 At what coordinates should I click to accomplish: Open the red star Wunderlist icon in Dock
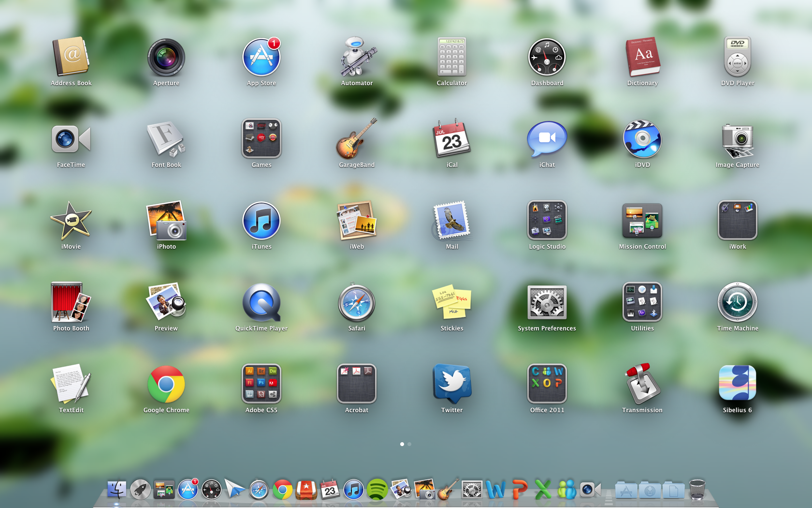pyautogui.click(x=306, y=490)
